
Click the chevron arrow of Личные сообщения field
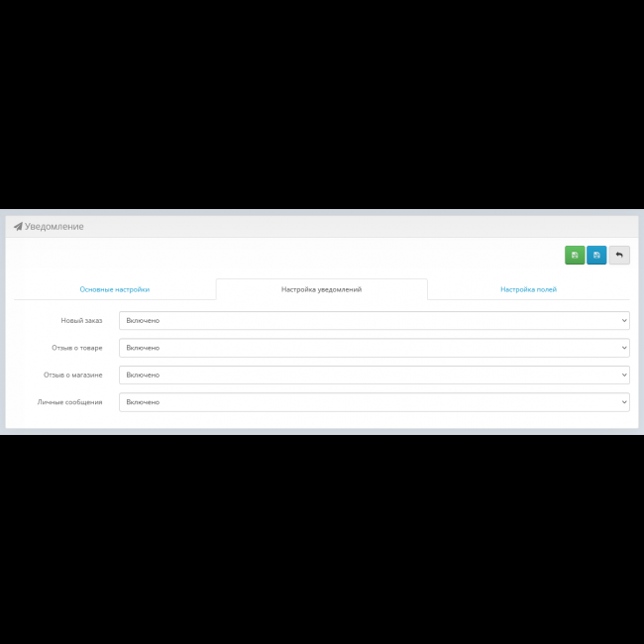tap(623, 402)
